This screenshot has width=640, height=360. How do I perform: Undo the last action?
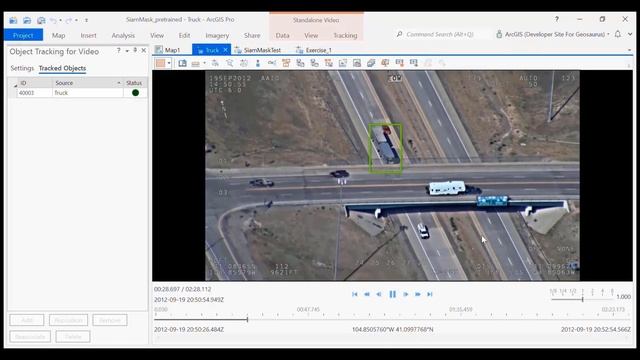point(53,20)
